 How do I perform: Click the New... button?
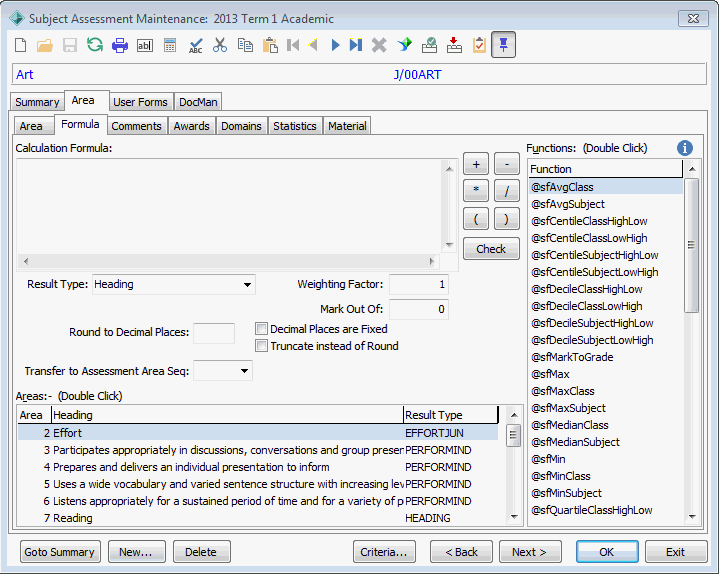(136, 552)
